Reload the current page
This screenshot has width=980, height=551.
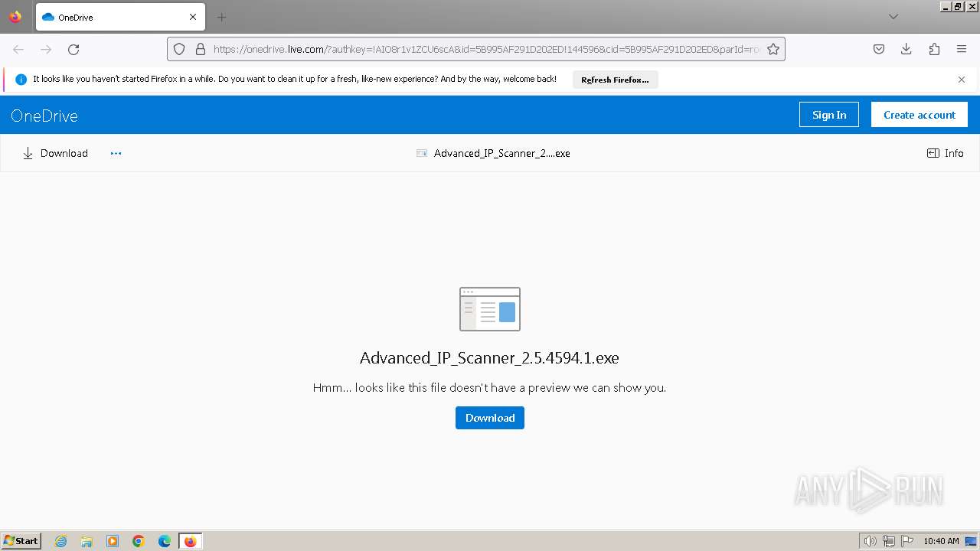point(73,49)
